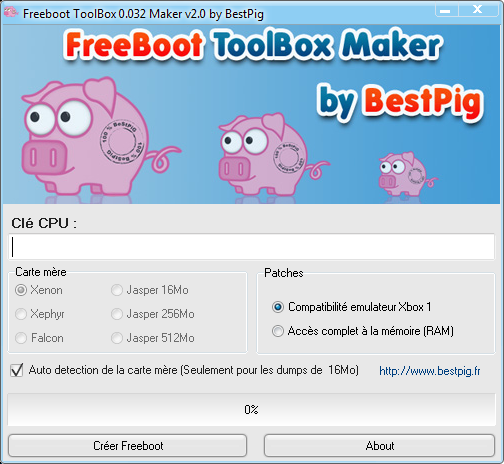Click the Créer Freeboot button
Image resolution: width=504 pixels, height=464 pixels.
[128, 446]
